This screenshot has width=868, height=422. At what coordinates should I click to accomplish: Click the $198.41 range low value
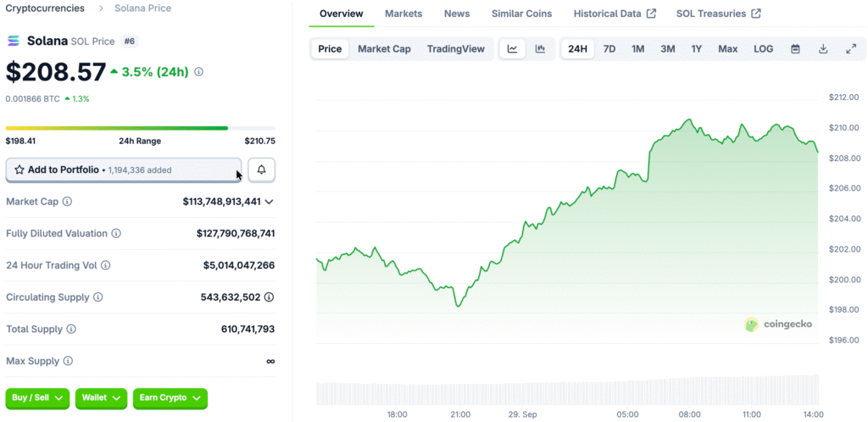[x=20, y=141]
